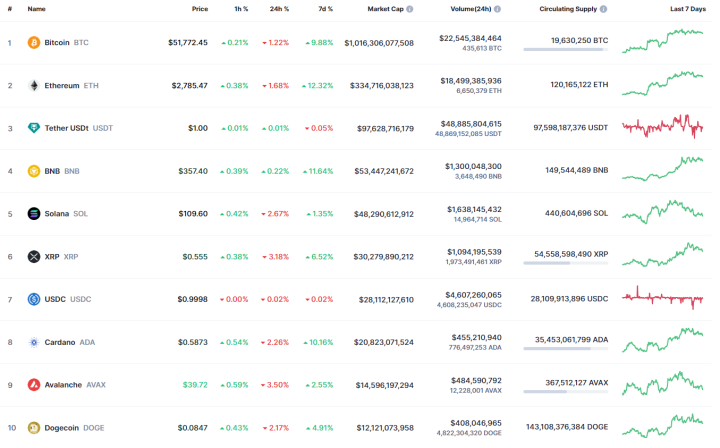Open the Solana coin page link
This screenshot has width=720, height=448.
pyautogui.click(x=66, y=214)
